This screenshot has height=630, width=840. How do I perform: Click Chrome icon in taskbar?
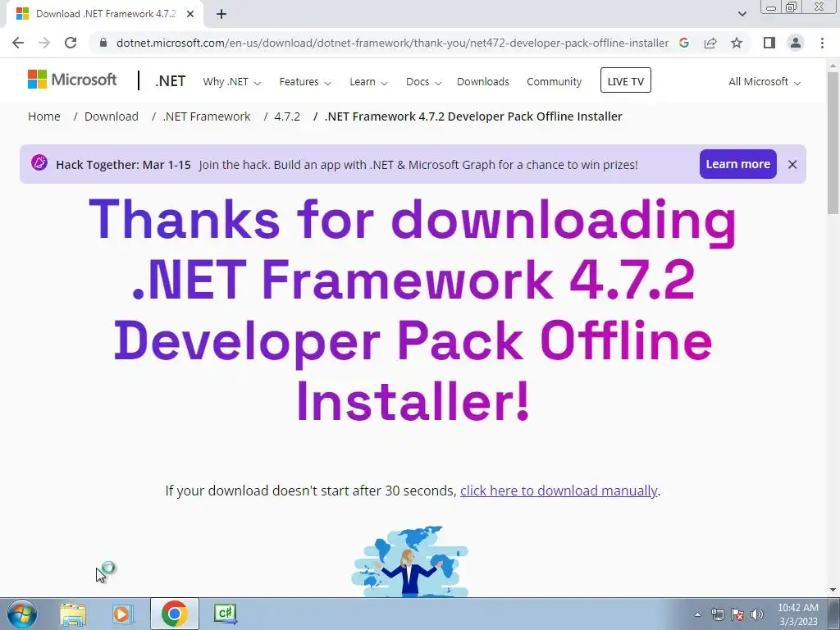(x=174, y=614)
